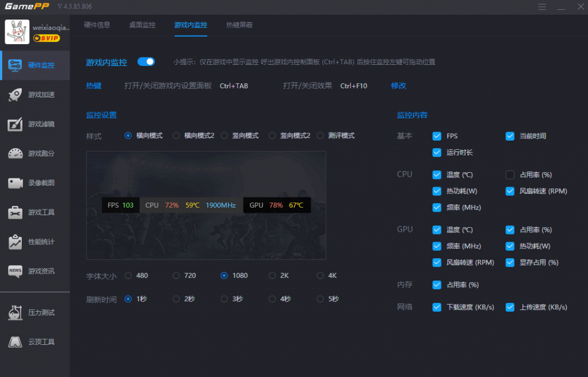Choose 5秒 refresh time
The image size is (588, 377).
tap(320, 299)
